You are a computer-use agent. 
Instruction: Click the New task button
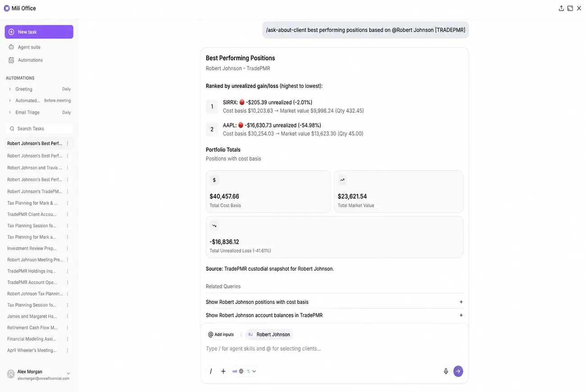(x=39, y=32)
